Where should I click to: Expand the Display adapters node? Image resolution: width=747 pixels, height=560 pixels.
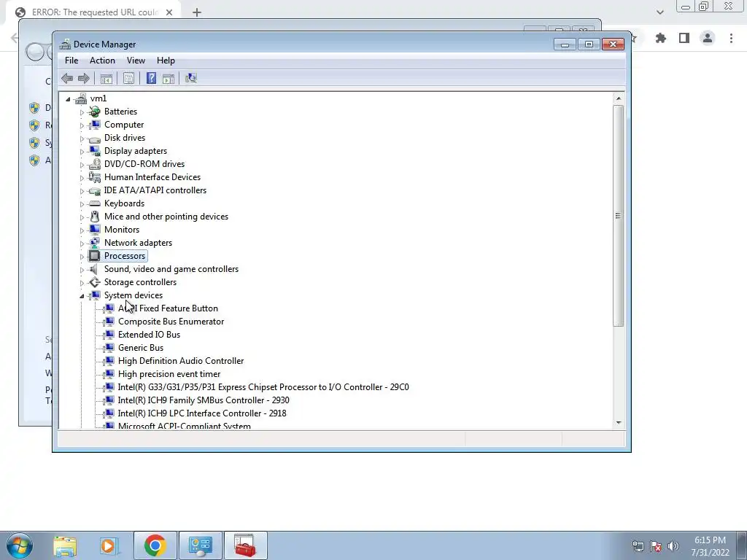82,152
